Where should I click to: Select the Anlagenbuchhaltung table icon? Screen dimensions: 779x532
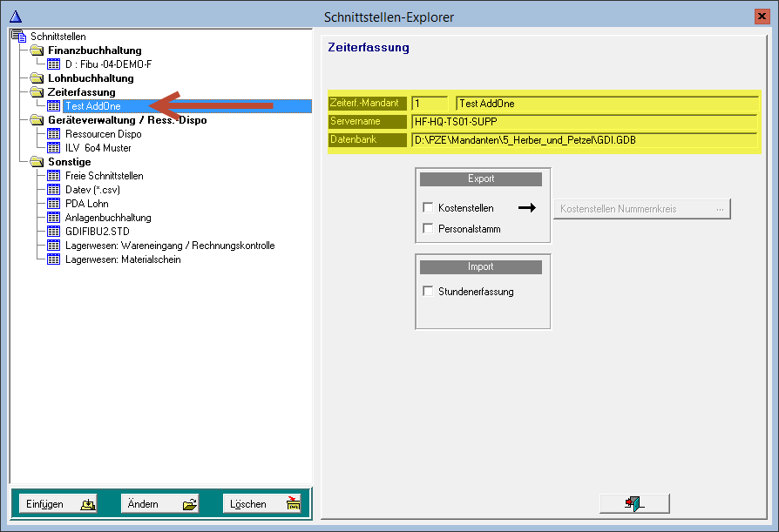pyautogui.click(x=54, y=216)
